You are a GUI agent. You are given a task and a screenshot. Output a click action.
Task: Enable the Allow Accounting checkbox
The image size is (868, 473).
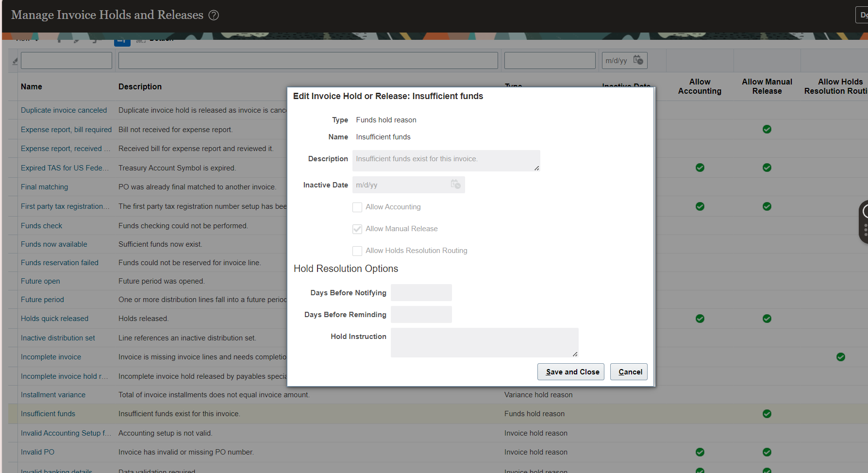pos(357,207)
